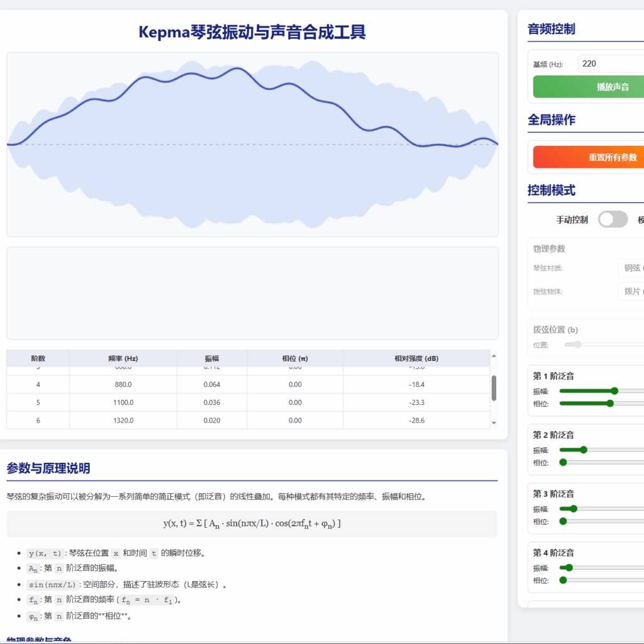Click the 第 3 阶泛音 振幅 slider handle
This screenshot has width=644, height=644.
pyautogui.click(x=574, y=509)
